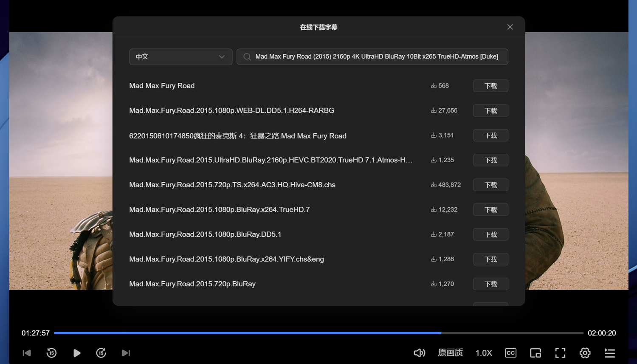Open the 1.0X playback speed menu
The height and width of the screenshot is (364, 637).
(x=484, y=353)
